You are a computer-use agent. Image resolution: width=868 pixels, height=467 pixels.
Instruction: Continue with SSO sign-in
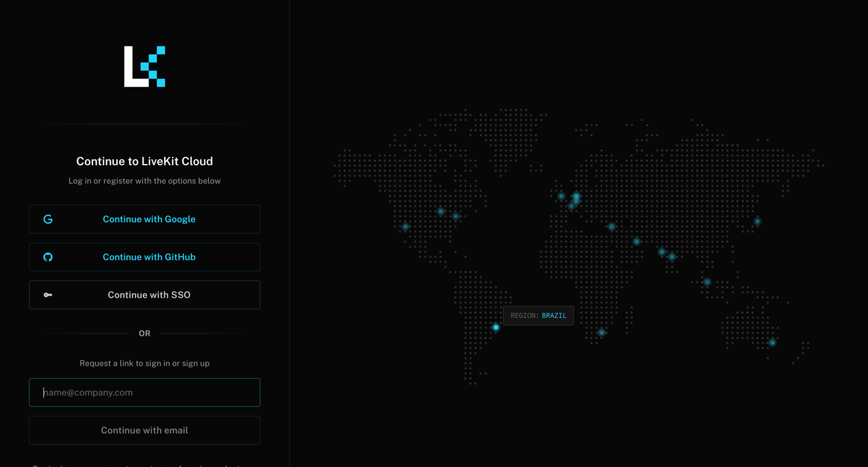click(x=145, y=295)
